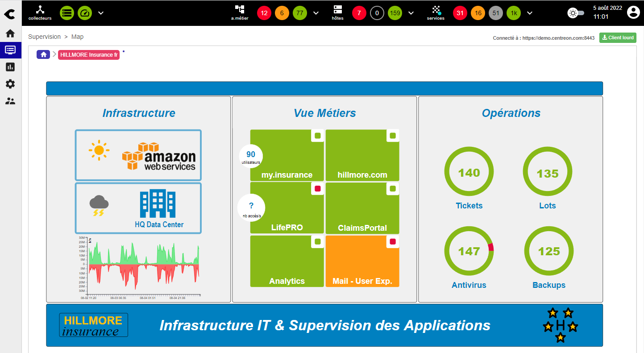Open the Reporting chart sidebar icon

[x=10, y=67]
